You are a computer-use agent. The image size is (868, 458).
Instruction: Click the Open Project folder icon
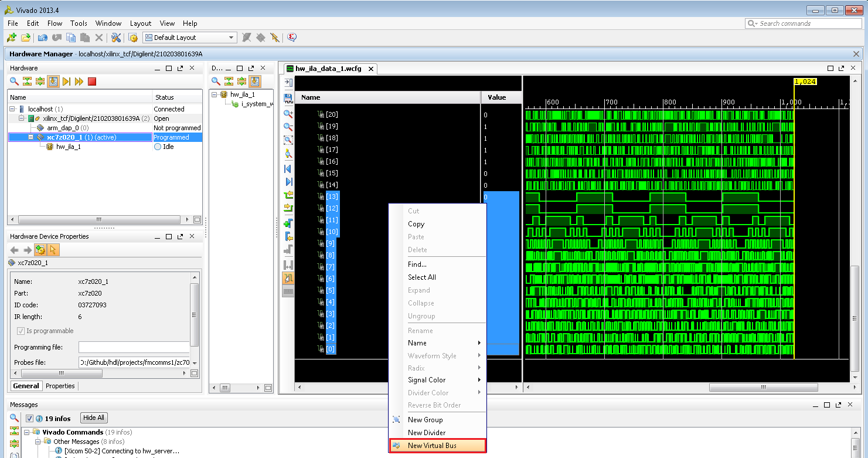[25, 38]
